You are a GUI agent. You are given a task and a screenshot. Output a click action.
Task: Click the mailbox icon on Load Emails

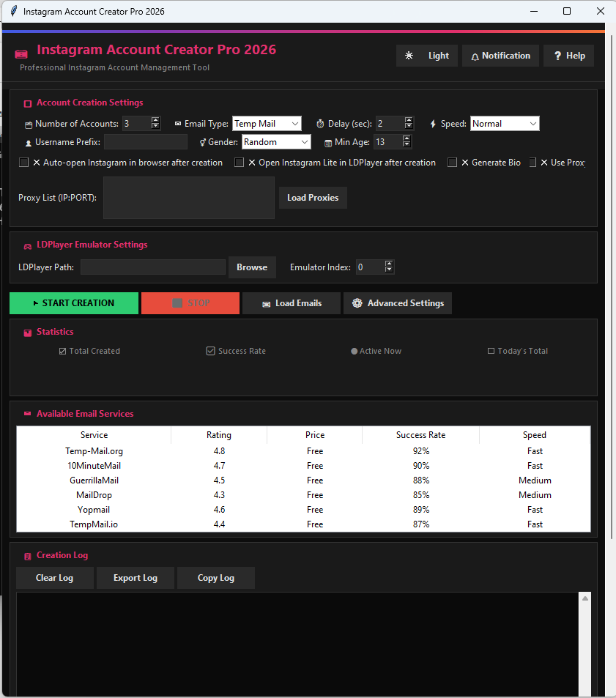pos(266,305)
